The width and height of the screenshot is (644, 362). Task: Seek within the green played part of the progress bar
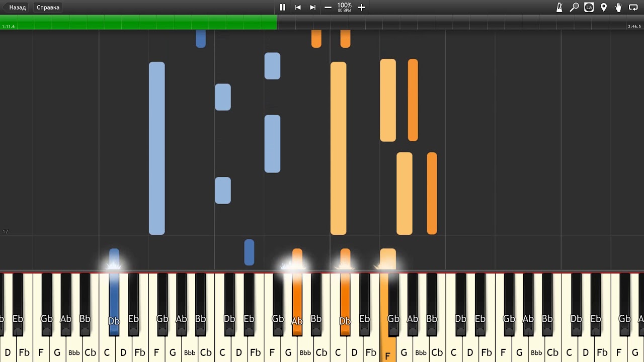(x=138, y=22)
